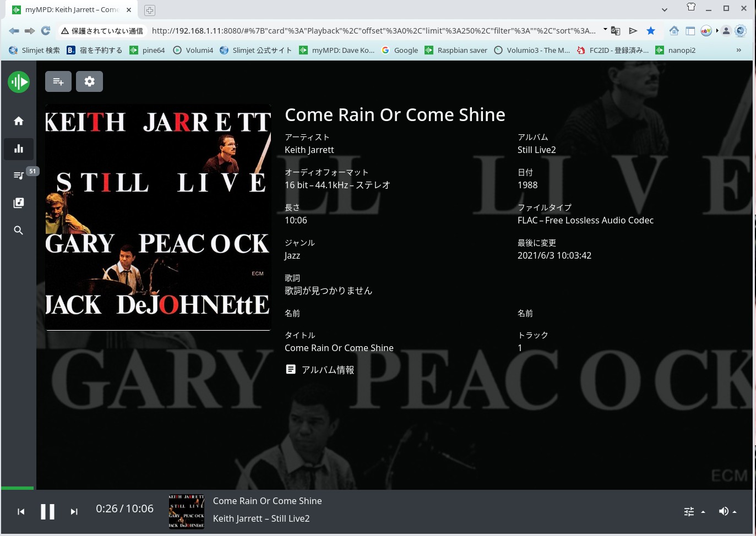Viewport: 756px width, 536px height.
Task: Open the address bar history dropdown arrow
Action: tap(605, 30)
